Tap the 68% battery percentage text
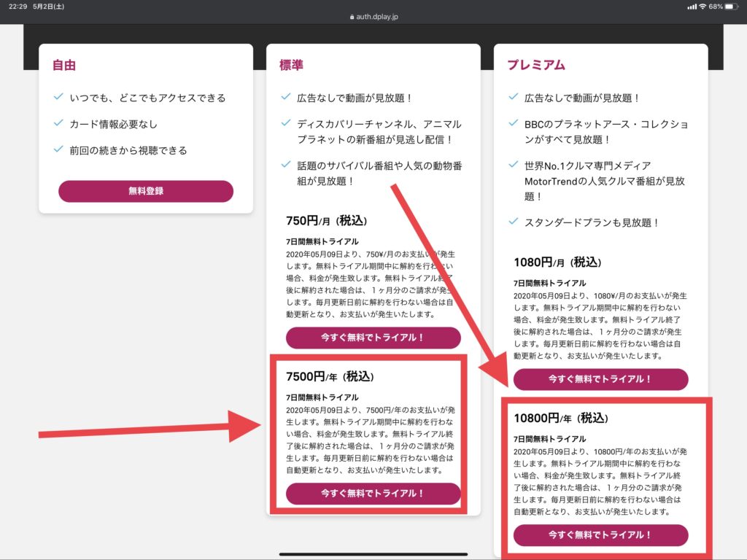Screen dimensions: 747x560 (x=716, y=6)
